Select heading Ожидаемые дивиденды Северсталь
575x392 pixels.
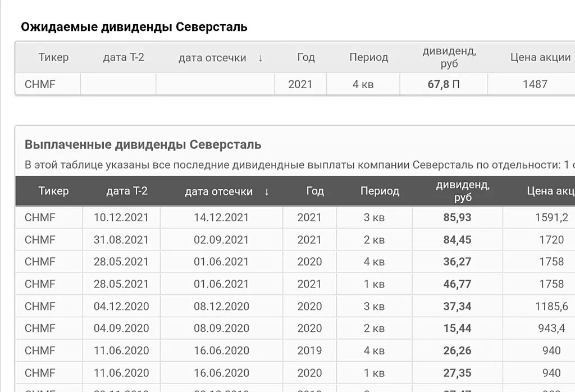[x=134, y=27]
